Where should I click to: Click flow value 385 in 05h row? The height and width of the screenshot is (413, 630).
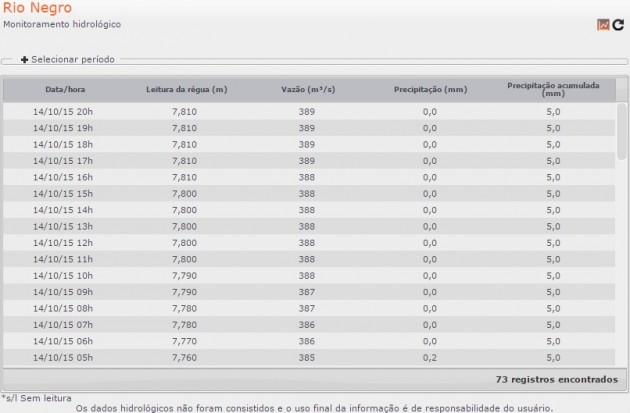306,356
